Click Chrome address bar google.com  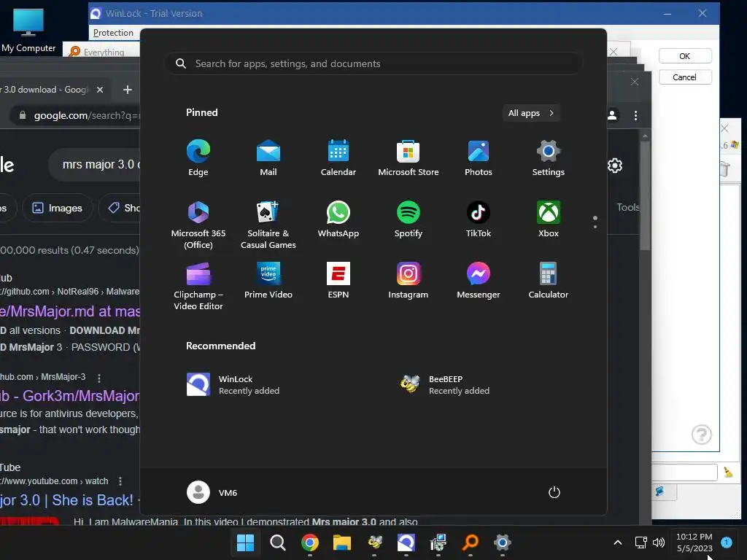point(76,115)
